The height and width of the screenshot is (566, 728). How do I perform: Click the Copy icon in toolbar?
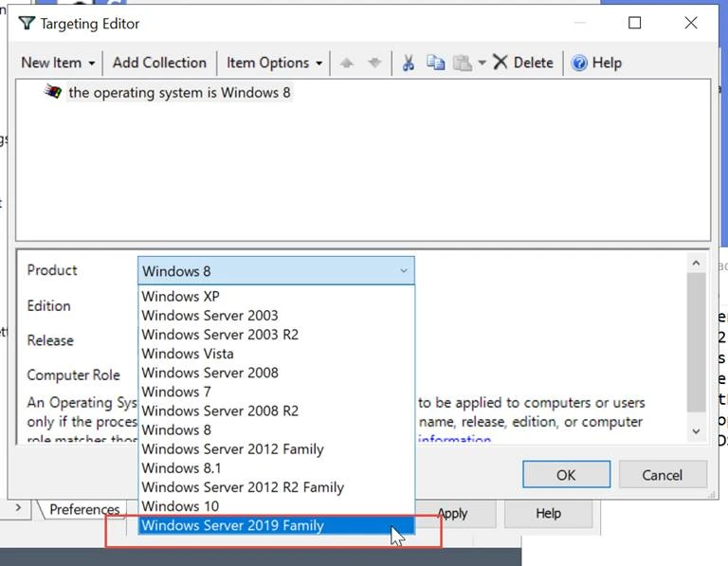click(x=435, y=63)
